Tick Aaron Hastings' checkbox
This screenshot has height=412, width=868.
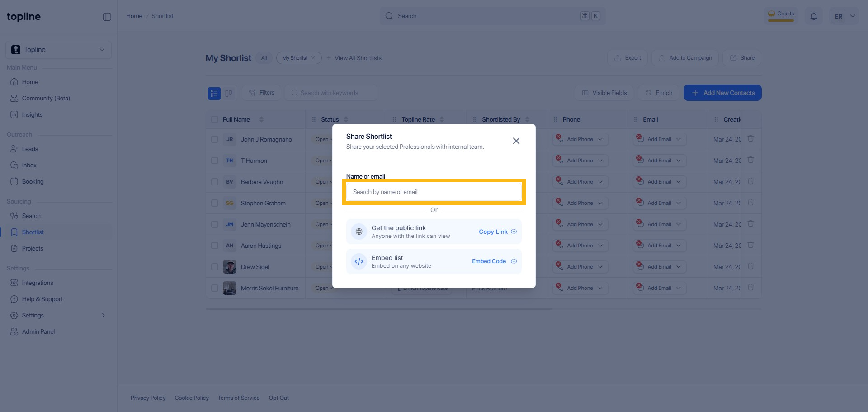pos(215,246)
